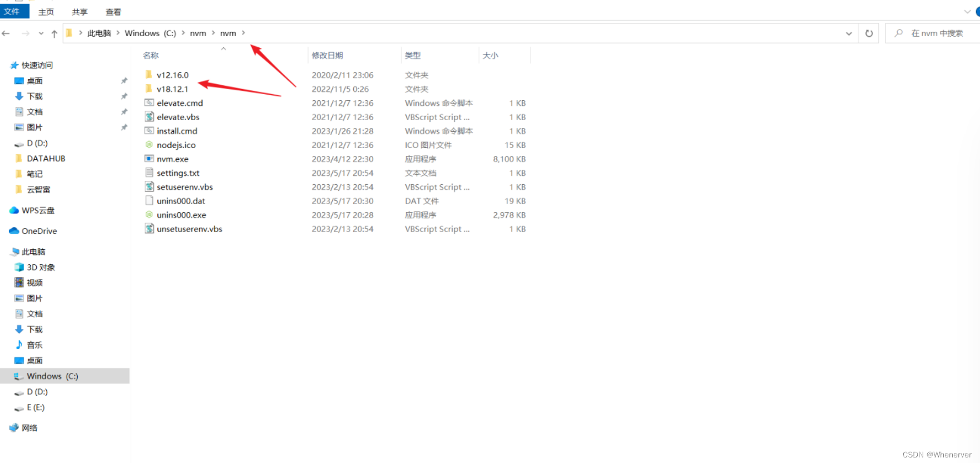Screen dimensions: 980x463
Task: Sort by the 修改日期 column header
Action: tap(328, 55)
